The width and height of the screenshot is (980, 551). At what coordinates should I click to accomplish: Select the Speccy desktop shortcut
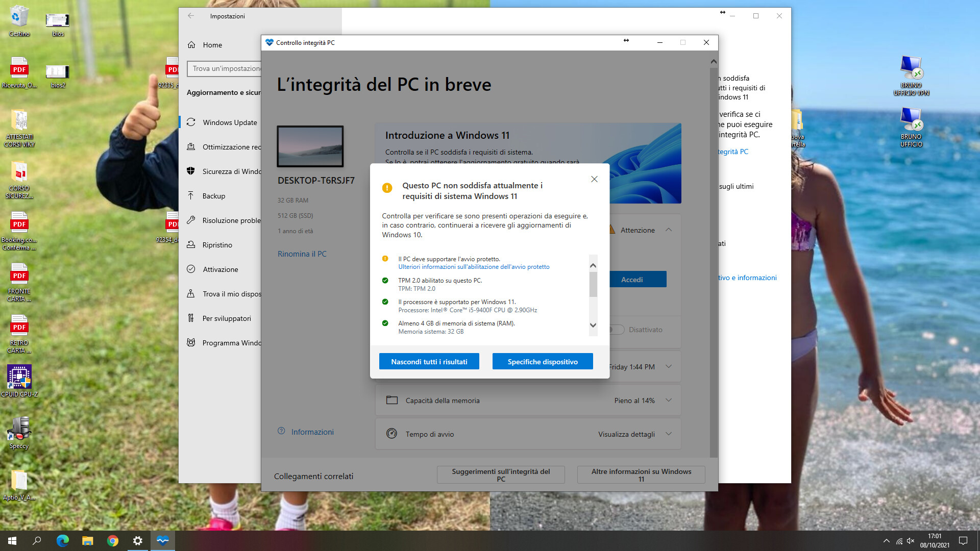19,433
